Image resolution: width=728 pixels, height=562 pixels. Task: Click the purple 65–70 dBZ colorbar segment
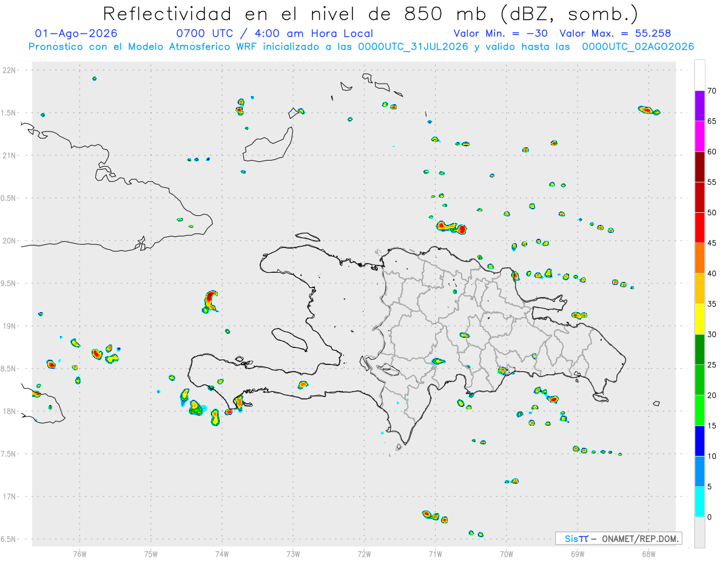pyautogui.click(x=699, y=105)
